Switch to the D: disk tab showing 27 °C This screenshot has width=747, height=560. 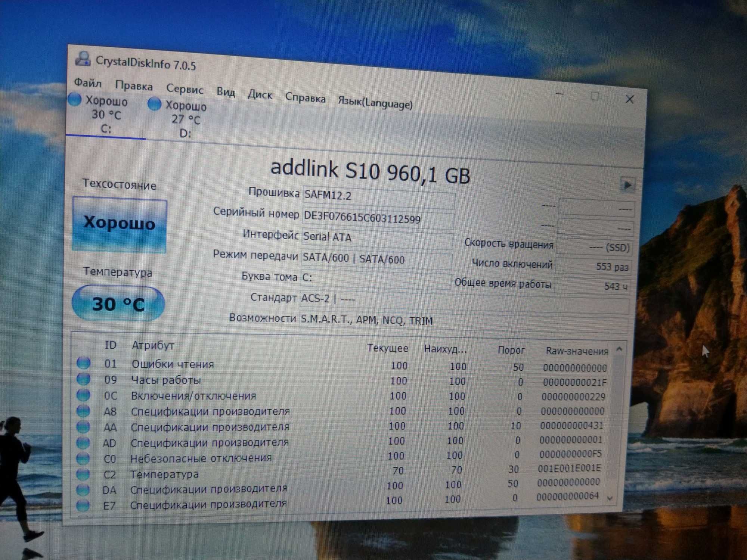186,119
